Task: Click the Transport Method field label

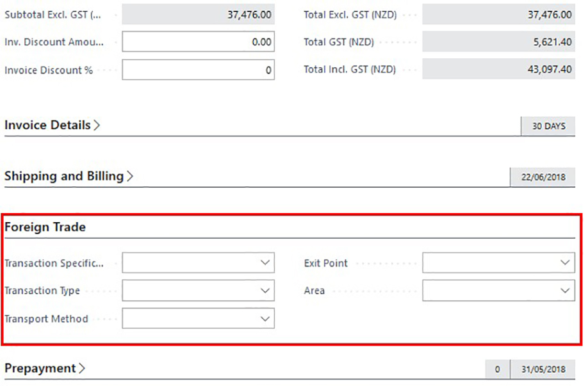Action: click(x=46, y=319)
